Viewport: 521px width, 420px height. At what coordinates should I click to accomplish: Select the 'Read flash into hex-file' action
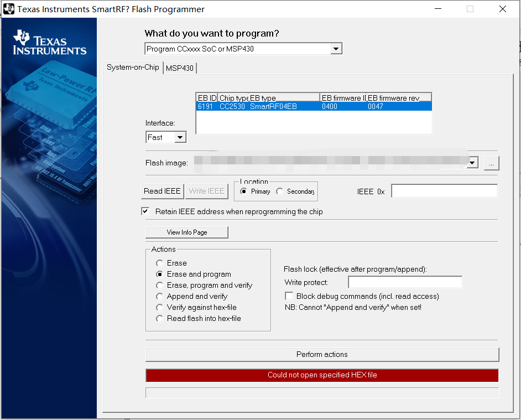pyautogui.click(x=159, y=318)
